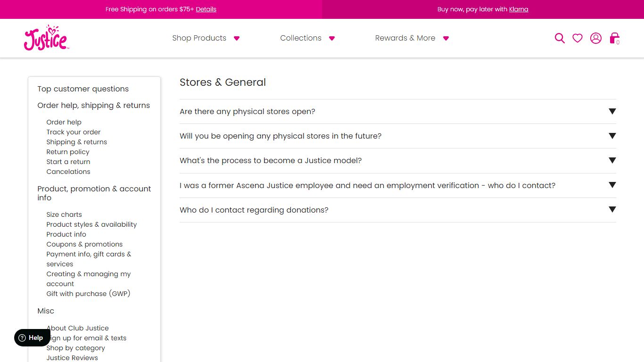Open Rewards & More dropdown arrow
Screen dimensions: 644x362
446,39
